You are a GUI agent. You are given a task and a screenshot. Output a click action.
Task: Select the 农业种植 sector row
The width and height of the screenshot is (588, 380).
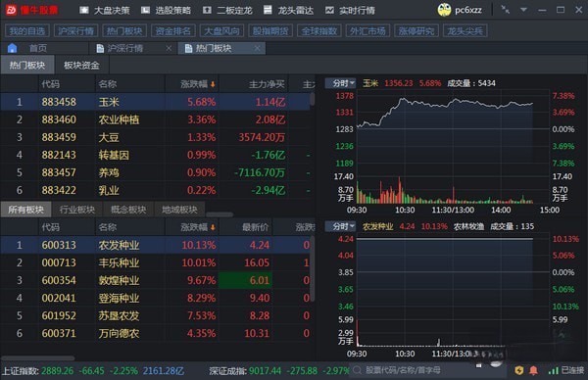(155, 119)
